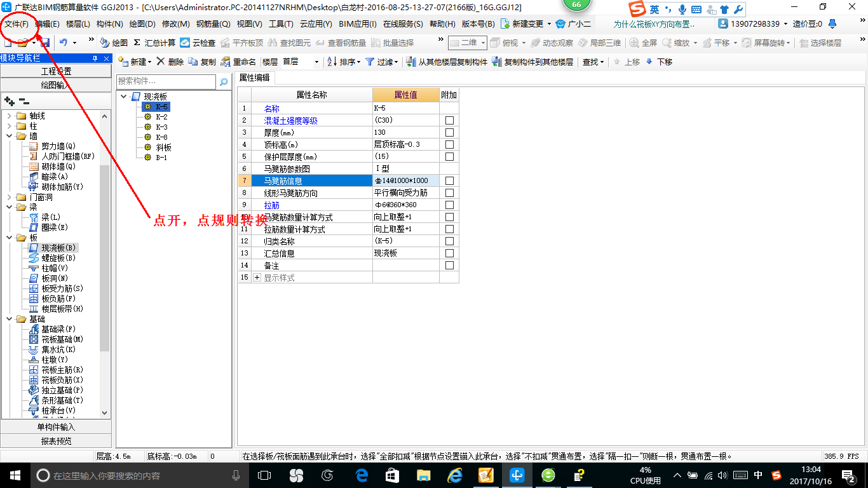868x488 pixels.
Task: Click 下移 move down arrow
Action: [658, 62]
